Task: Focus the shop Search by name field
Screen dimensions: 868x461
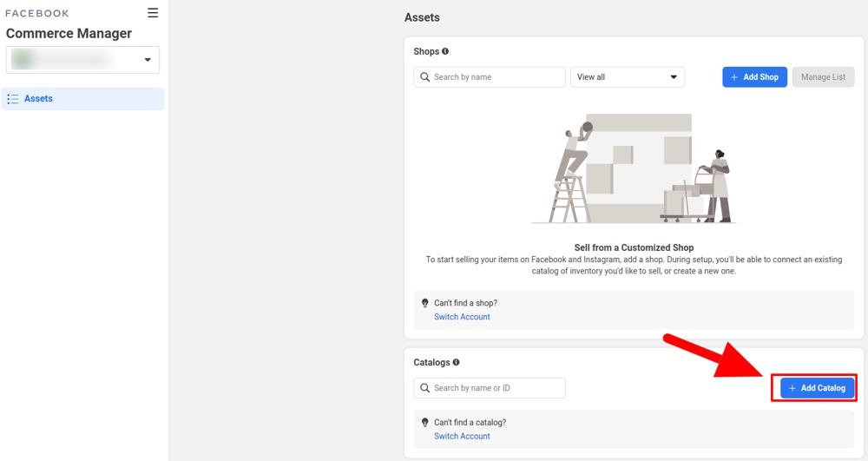Action: (496, 77)
